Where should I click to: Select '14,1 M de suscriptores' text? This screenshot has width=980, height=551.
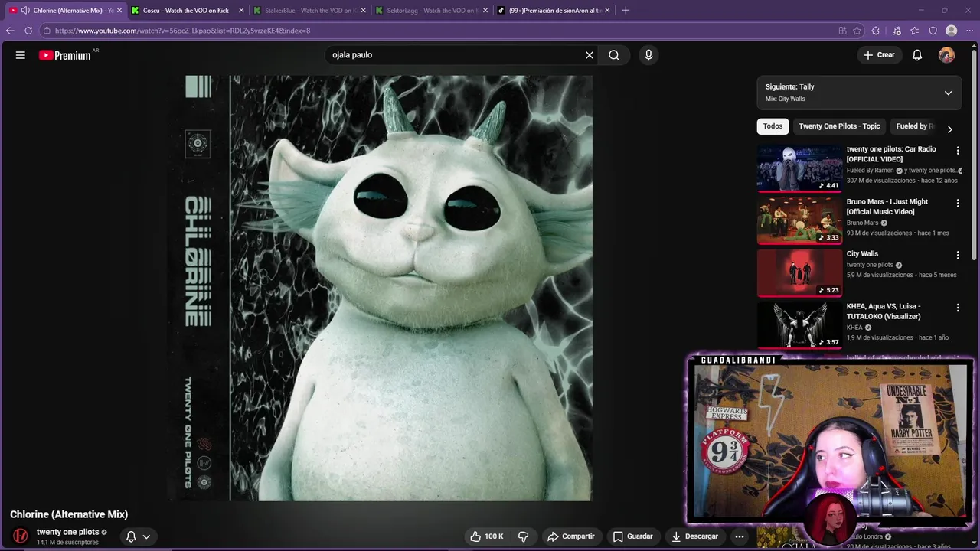click(x=67, y=543)
